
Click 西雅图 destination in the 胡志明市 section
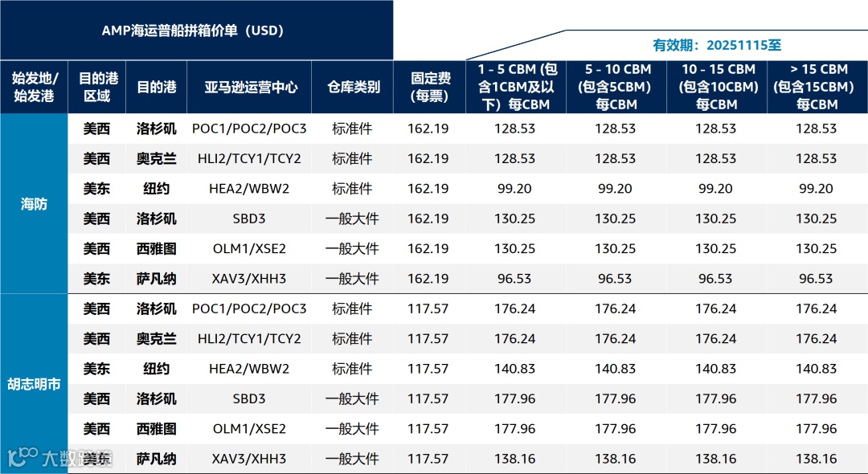point(157,429)
